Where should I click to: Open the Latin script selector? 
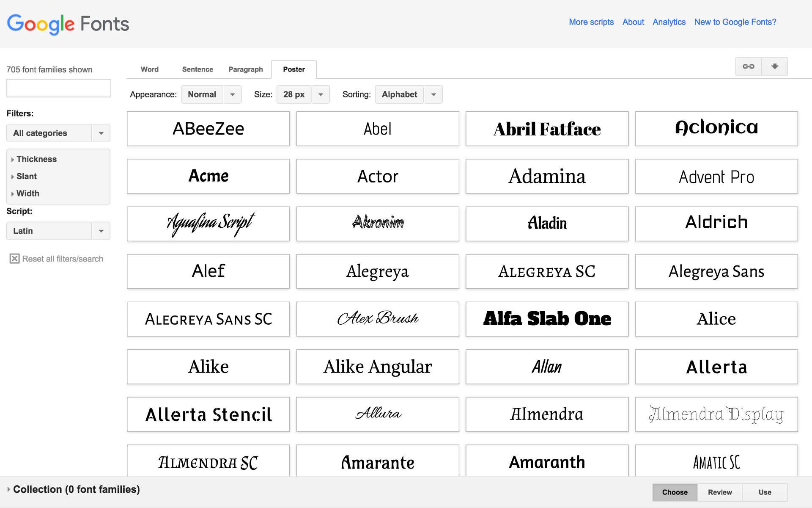[x=49, y=231]
